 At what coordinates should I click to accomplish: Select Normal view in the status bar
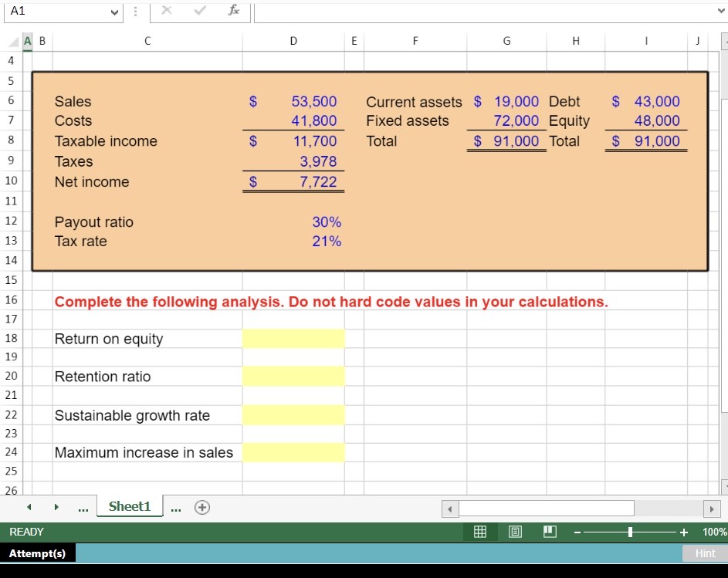coord(480,532)
